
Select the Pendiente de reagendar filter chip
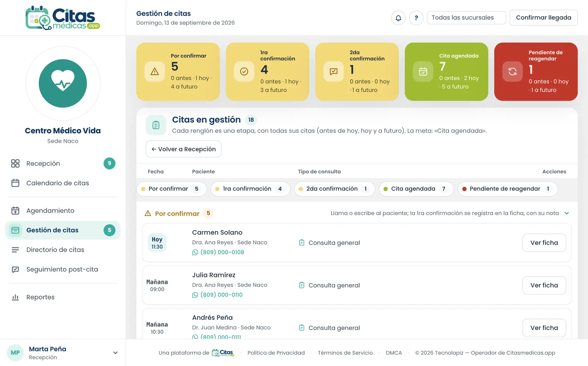coord(508,189)
